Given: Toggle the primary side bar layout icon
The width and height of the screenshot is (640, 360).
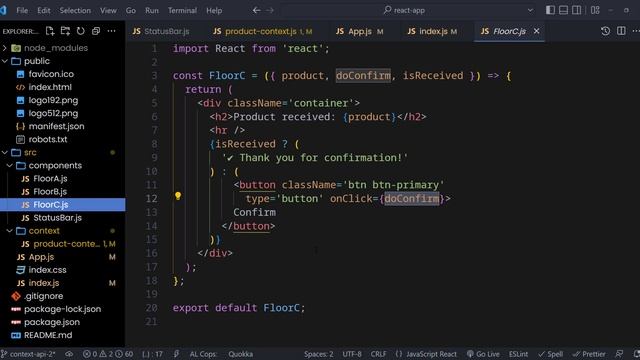Looking at the screenshot, I should coord(550,10).
